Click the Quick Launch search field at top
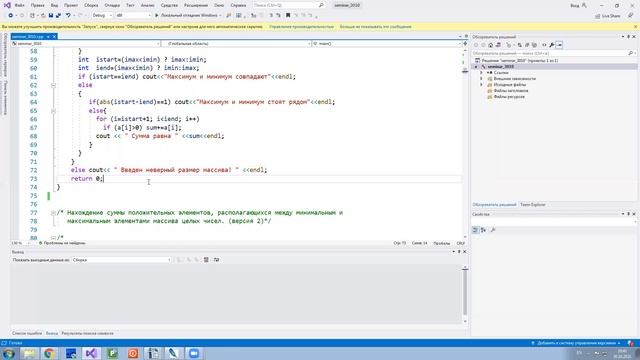 285,5
